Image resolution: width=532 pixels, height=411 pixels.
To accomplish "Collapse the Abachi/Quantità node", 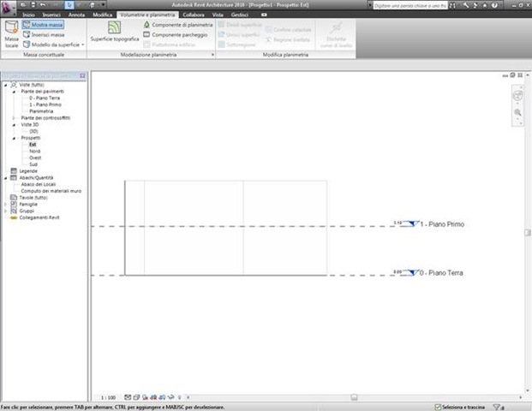I will 5,178.
